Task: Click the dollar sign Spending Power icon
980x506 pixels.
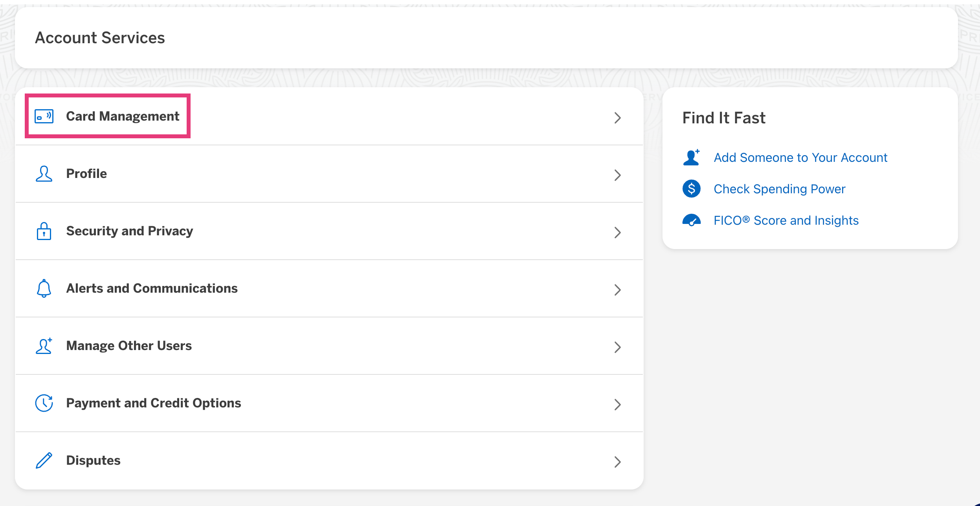Action: click(692, 189)
